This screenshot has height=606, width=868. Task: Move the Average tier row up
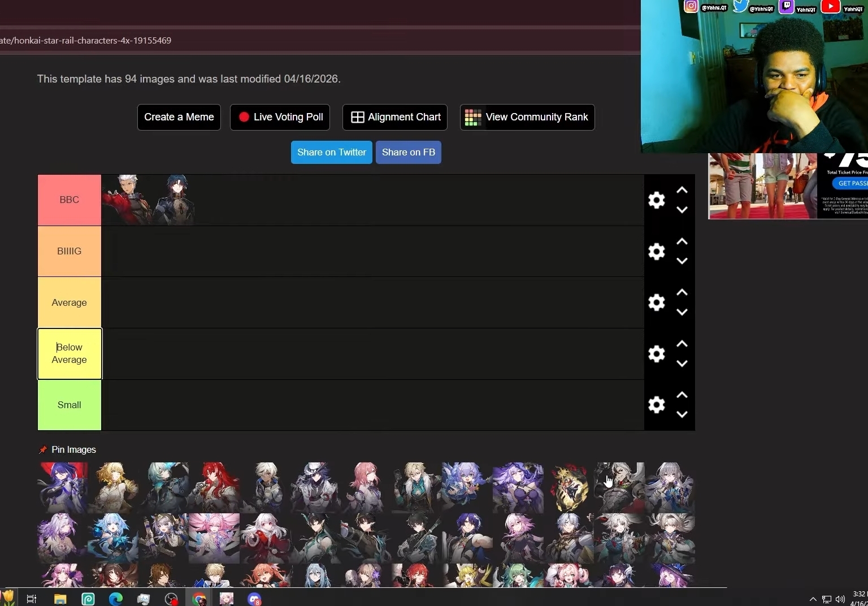682,292
